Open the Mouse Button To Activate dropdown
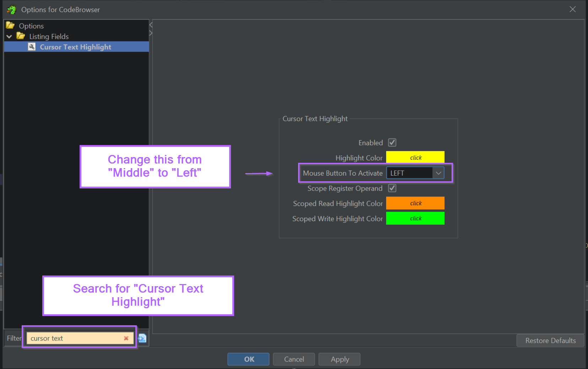 coord(438,173)
